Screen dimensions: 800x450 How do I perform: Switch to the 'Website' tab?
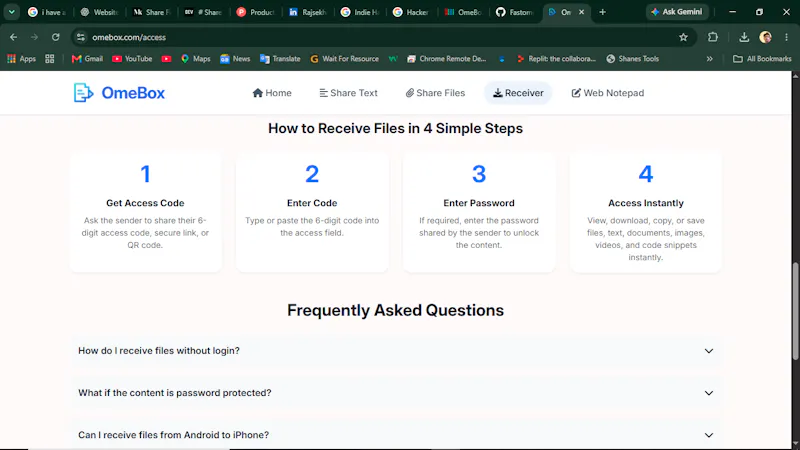[99, 12]
